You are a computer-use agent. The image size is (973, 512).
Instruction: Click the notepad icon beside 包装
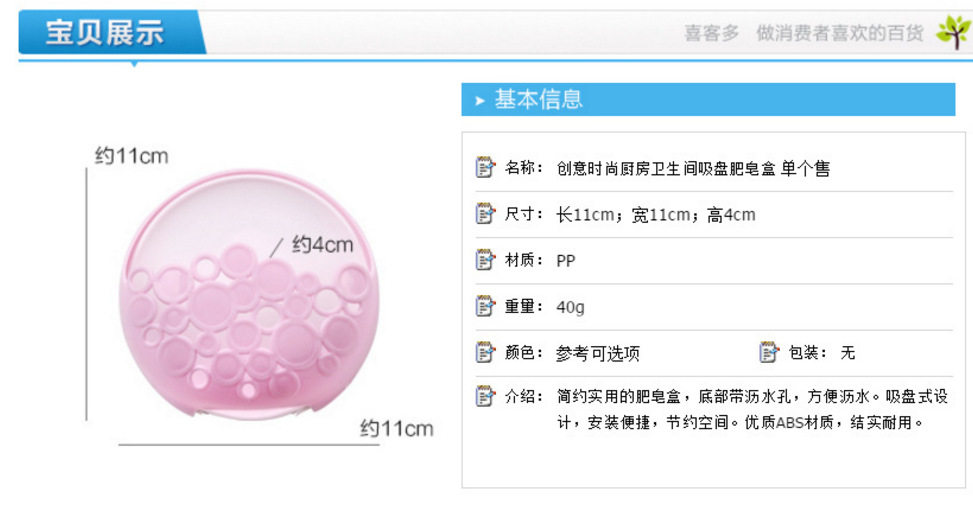(x=769, y=352)
